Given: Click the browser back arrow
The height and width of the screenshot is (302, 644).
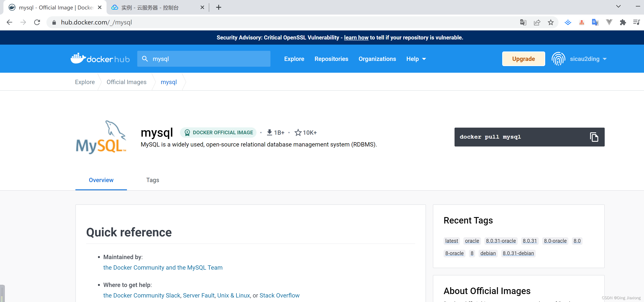Looking at the screenshot, I should click(x=9, y=23).
